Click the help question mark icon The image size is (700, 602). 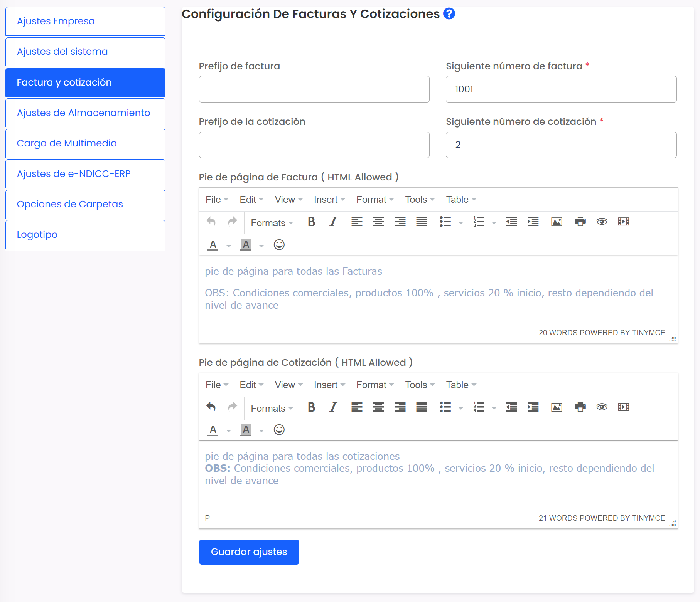[449, 14]
